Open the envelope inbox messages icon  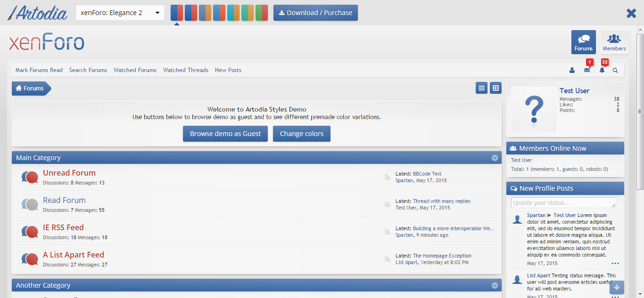(587, 70)
